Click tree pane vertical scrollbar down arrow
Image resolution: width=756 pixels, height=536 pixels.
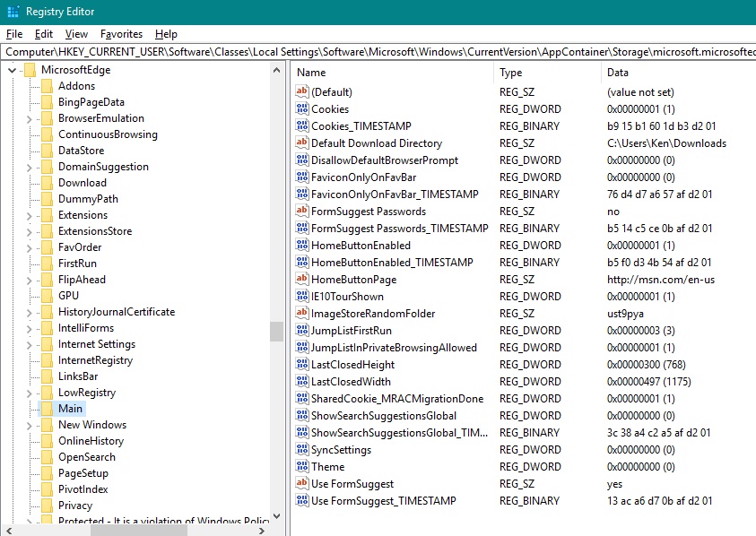(x=277, y=515)
